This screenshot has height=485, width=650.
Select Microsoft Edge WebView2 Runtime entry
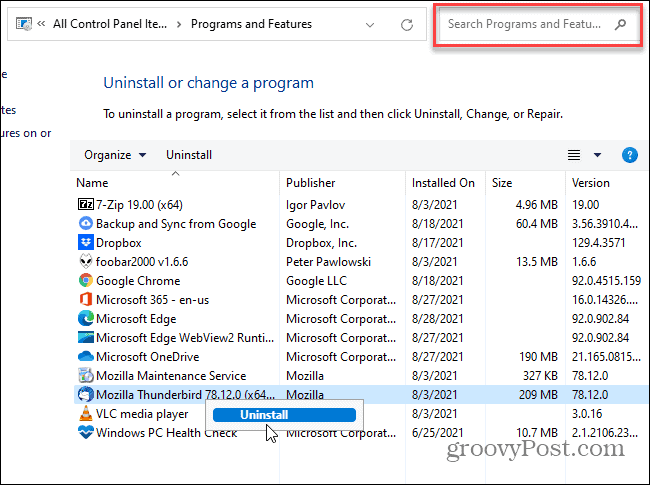point(185,338)
